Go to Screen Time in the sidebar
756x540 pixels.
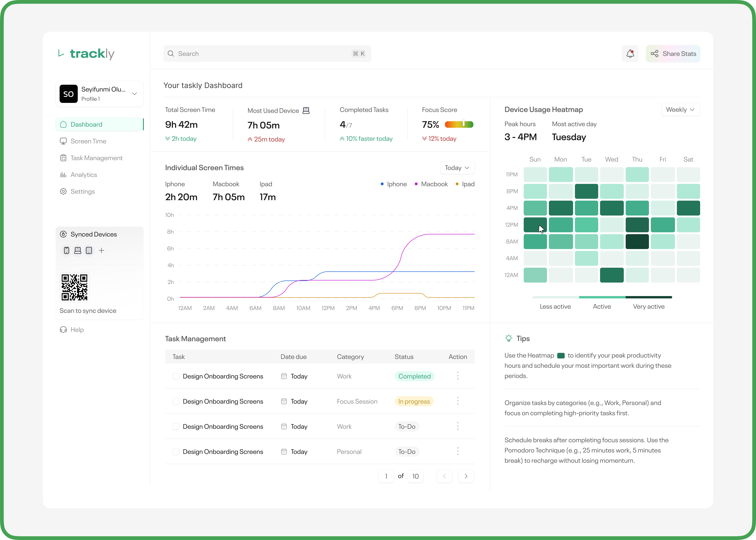[88, 141]
